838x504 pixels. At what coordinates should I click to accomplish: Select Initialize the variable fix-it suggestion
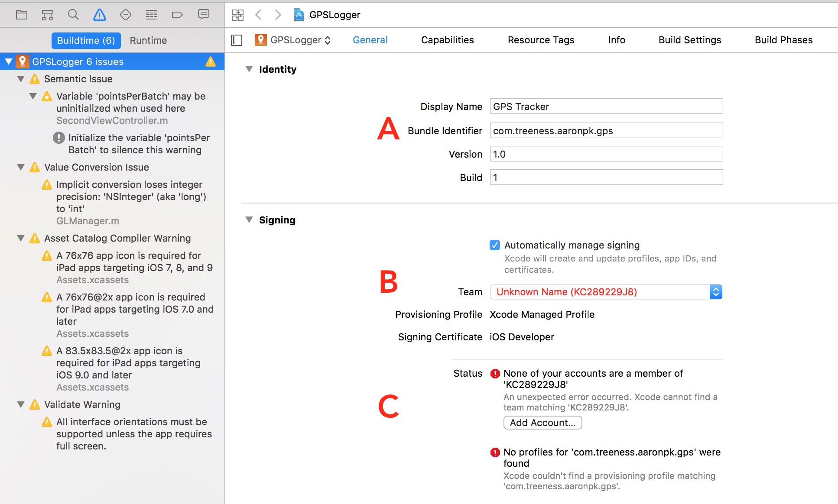(139, 144)
